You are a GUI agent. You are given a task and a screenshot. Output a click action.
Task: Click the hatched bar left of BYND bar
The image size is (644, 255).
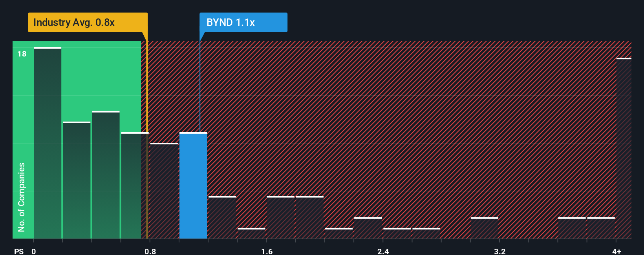pyautogui.click(x=164, y=191)
